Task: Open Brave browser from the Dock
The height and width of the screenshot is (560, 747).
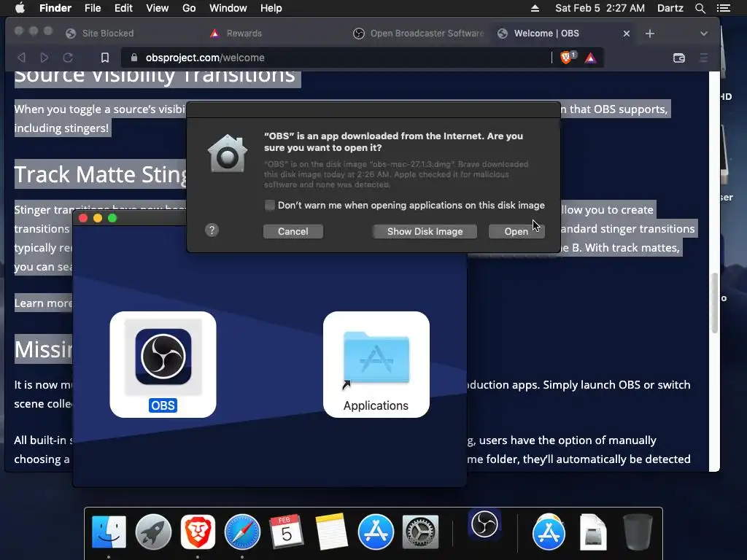Action: [x=198, y=532]
